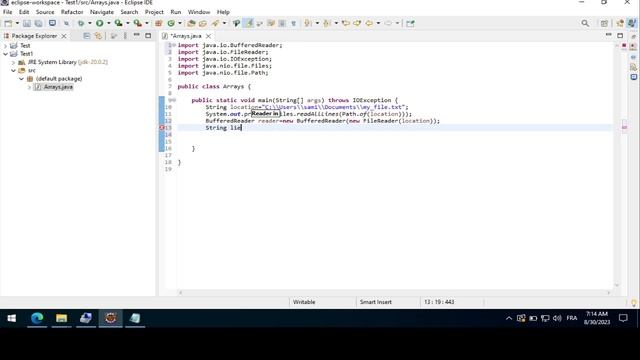Collapse the Test1 project node
640x360 pixels.
(x=5, y=54)
